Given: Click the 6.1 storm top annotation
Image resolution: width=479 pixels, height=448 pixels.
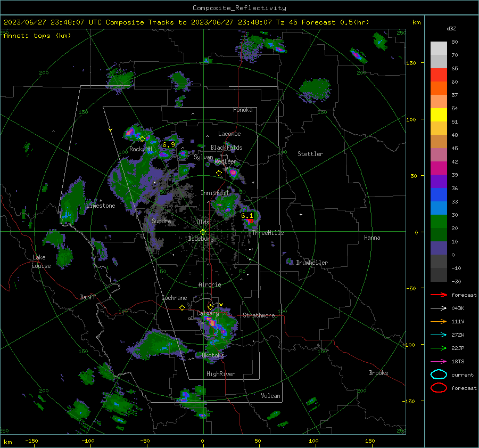Looking at the screenshot, I should click(247, 216).
